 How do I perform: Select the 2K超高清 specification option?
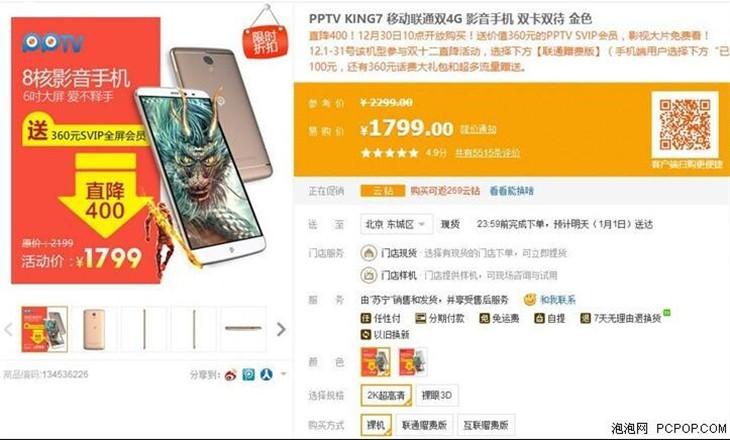point(386,395)
